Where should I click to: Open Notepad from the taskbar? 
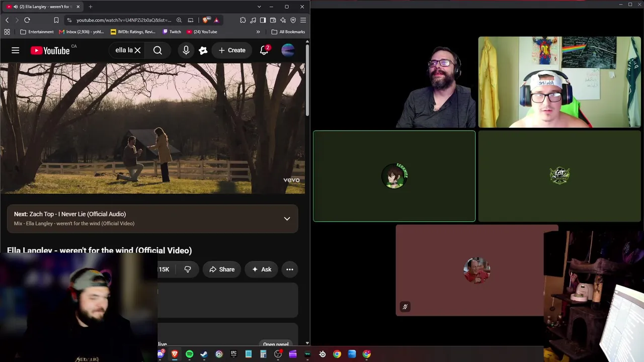point(249,354)
